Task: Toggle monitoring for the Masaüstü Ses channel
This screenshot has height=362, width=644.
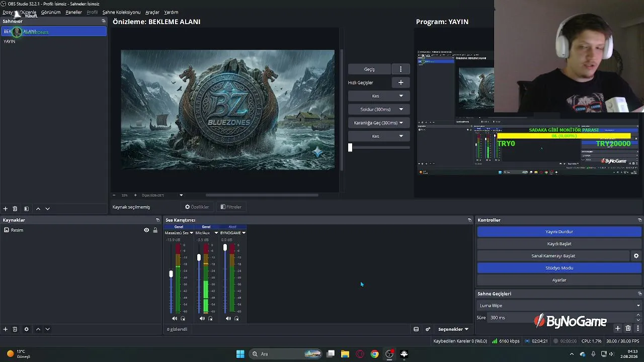Action: [x=183, y=319]
